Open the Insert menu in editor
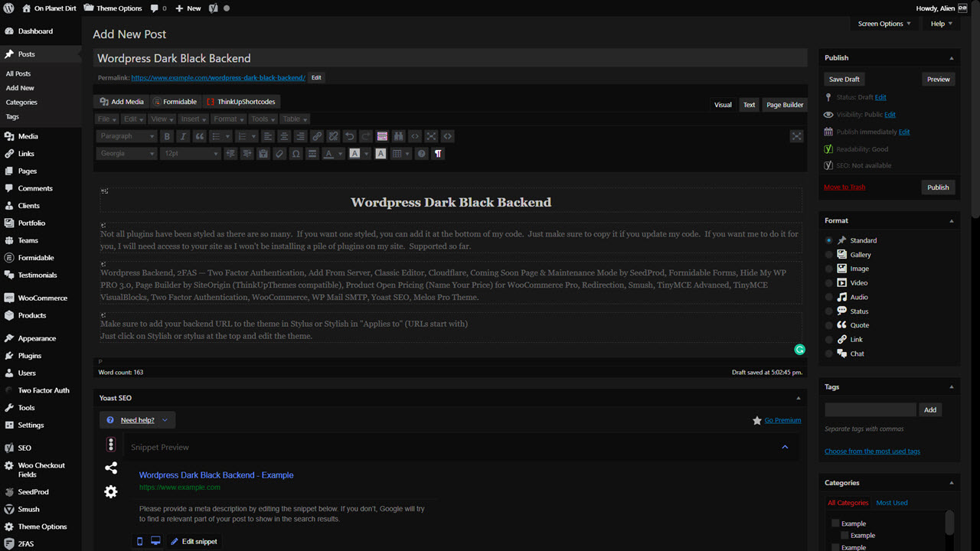Viewport: 980px width, 551px height. pyautogui.click(x=194, y=119)
